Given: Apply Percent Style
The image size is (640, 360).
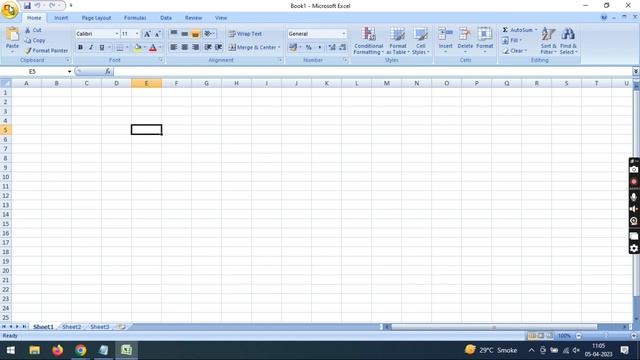Looking at the screenshot, I should (309, 47).
